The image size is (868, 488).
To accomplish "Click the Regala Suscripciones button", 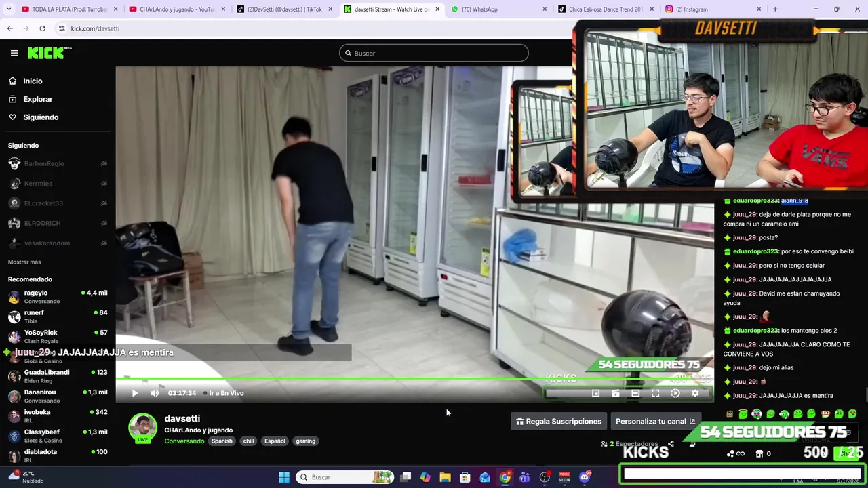I will 559,422.
